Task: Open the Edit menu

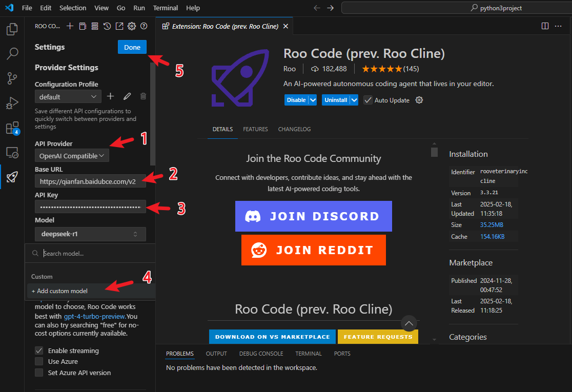Action: (x=46, y=8)
